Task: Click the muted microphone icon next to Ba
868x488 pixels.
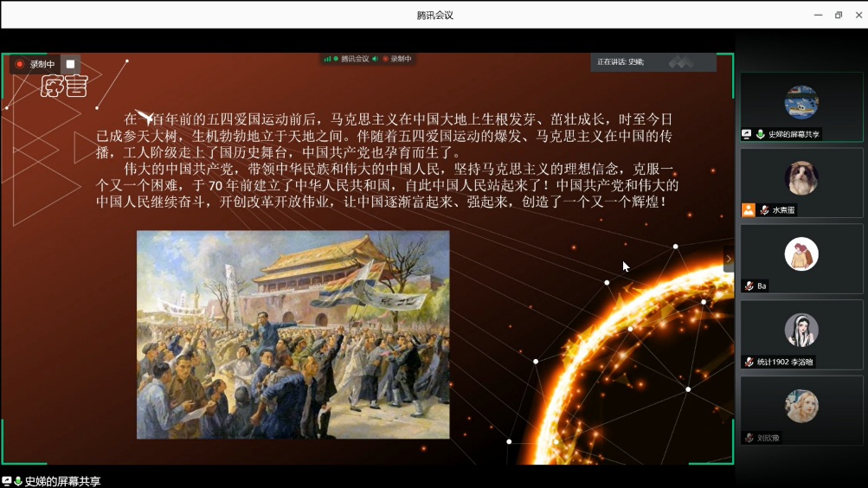Action: pos(749,286)
